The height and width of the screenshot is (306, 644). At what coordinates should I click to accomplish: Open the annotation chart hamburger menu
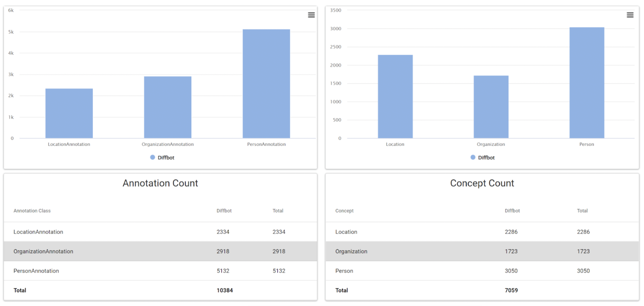(311, 15)
